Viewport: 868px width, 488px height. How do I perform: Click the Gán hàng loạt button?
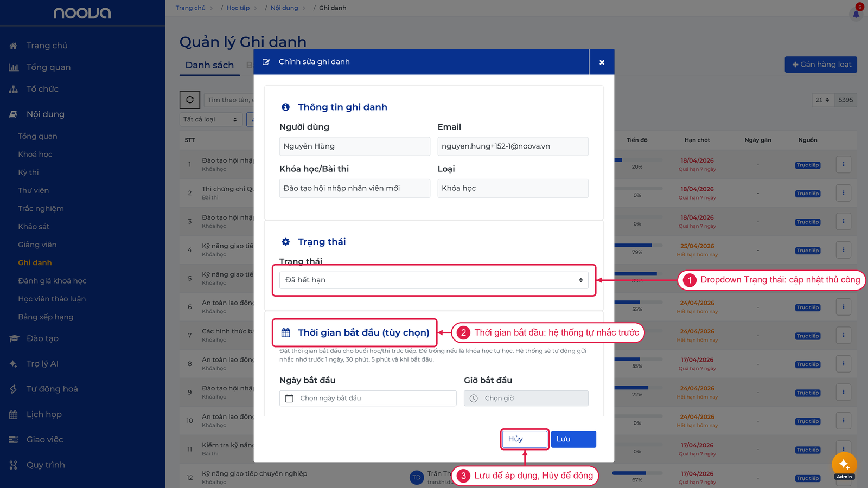[x=821, y=65]
